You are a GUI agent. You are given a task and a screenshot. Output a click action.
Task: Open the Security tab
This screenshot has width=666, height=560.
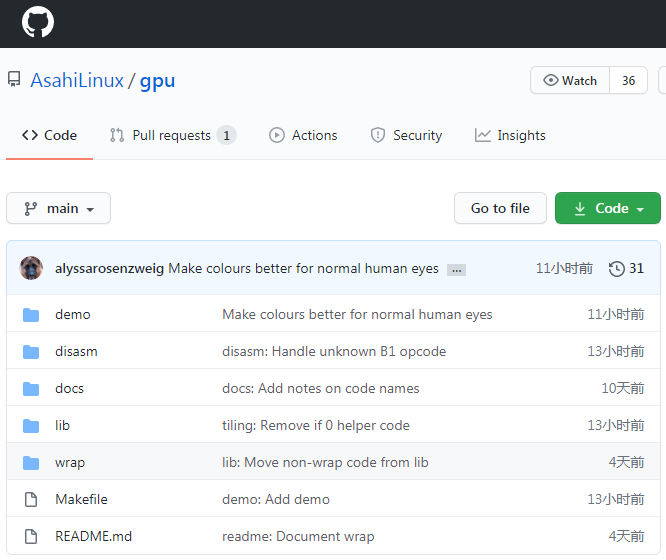click(406, 136)
